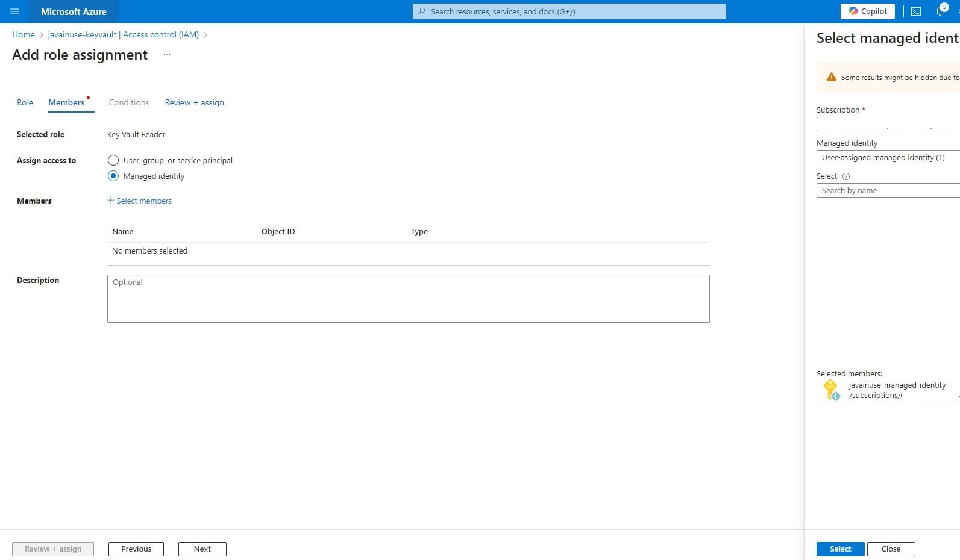Focus the global search resources field
960x560 pixels.
(569, 11)
